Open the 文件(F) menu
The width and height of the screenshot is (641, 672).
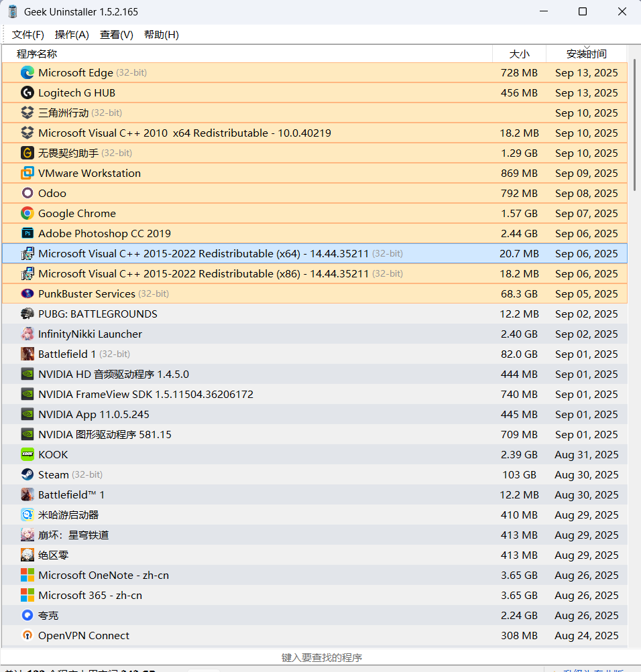pyautogui.click(x=28, y=35)
